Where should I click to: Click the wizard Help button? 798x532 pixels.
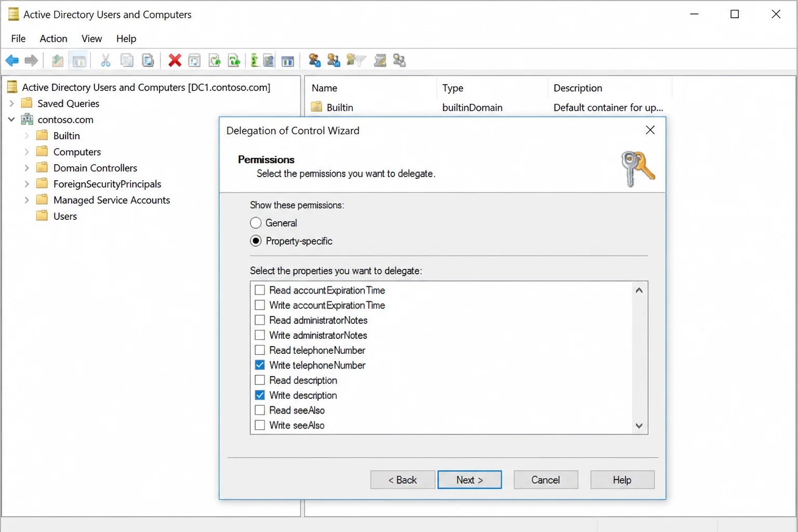coord(622,480)
